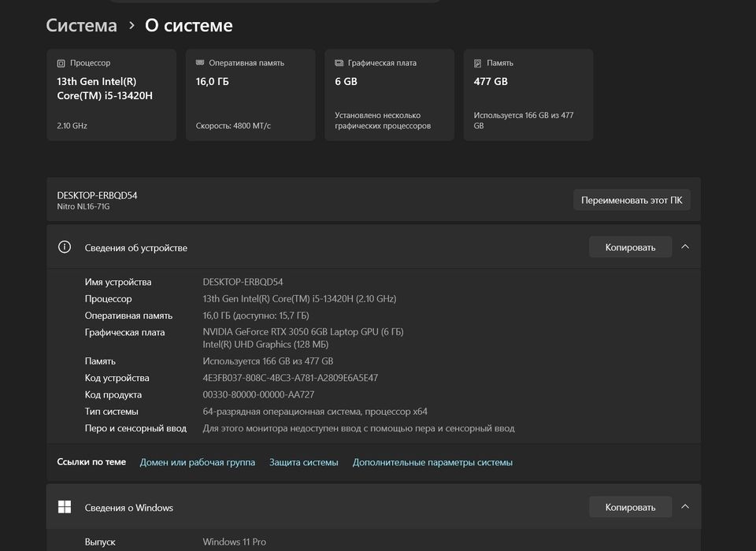Click product ID 00330-80000-00000-AA727
756x551 pixels.
[x=258, y=395]
